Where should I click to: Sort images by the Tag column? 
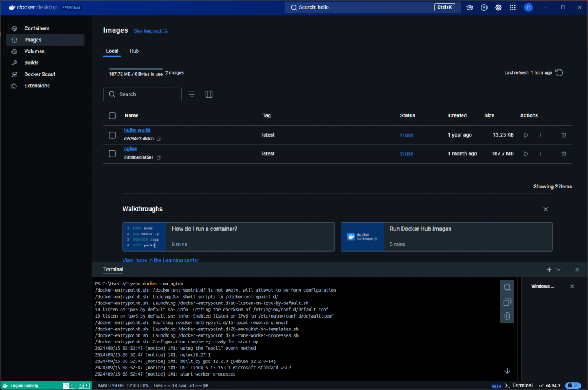[266, 116]
